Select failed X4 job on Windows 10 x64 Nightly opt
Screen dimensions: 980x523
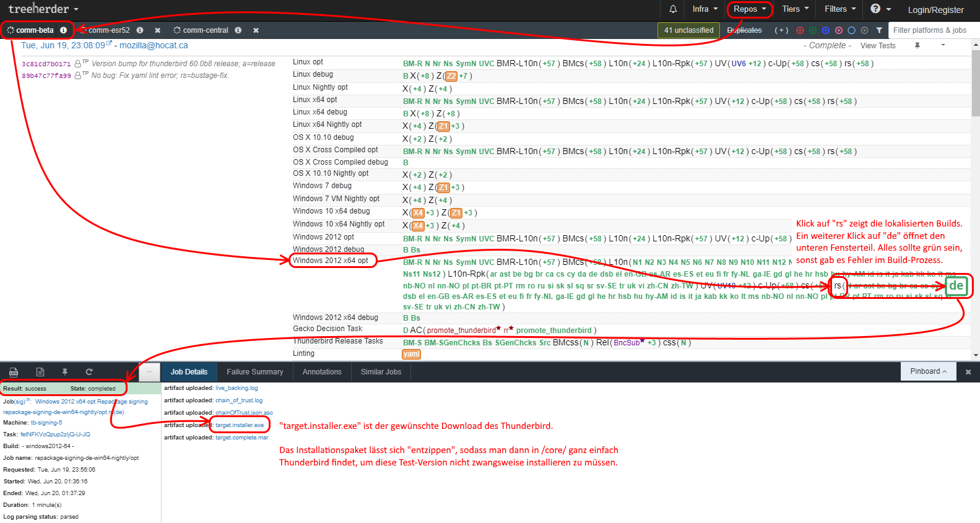[x=418, y=226]
